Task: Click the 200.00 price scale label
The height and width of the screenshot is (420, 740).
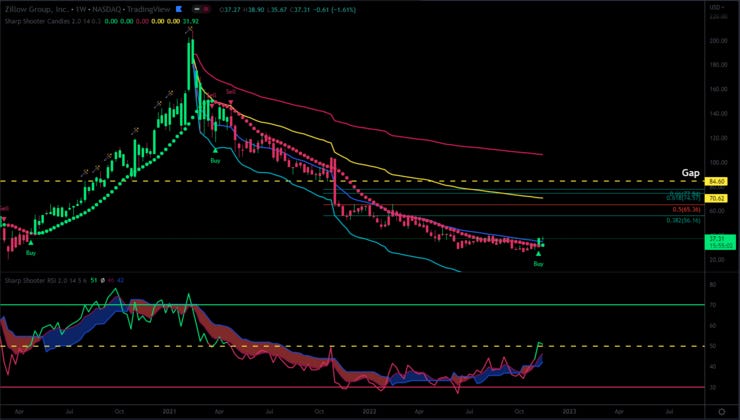Action: (718, 41)
